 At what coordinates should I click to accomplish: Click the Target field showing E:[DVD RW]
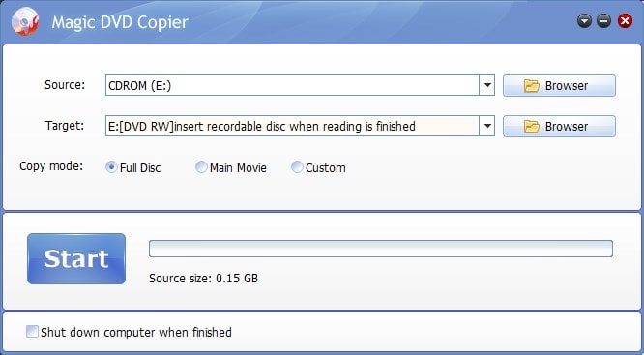(292, 126)
